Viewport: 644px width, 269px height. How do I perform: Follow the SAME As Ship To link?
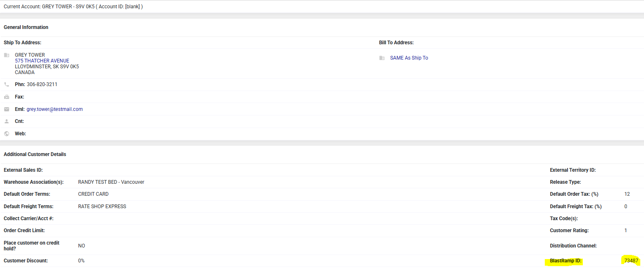(x=409, y=58)
